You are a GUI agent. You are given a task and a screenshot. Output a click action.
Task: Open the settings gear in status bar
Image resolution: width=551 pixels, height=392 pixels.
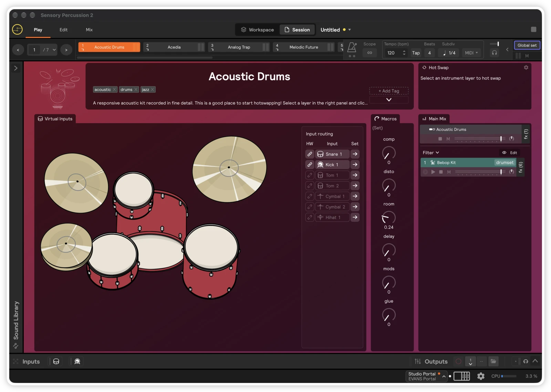[481, 376]
